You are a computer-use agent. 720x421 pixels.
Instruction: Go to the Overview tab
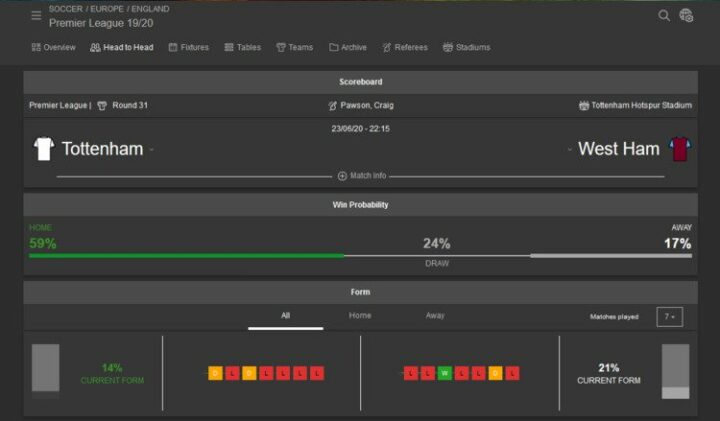[x=53, y=47]
